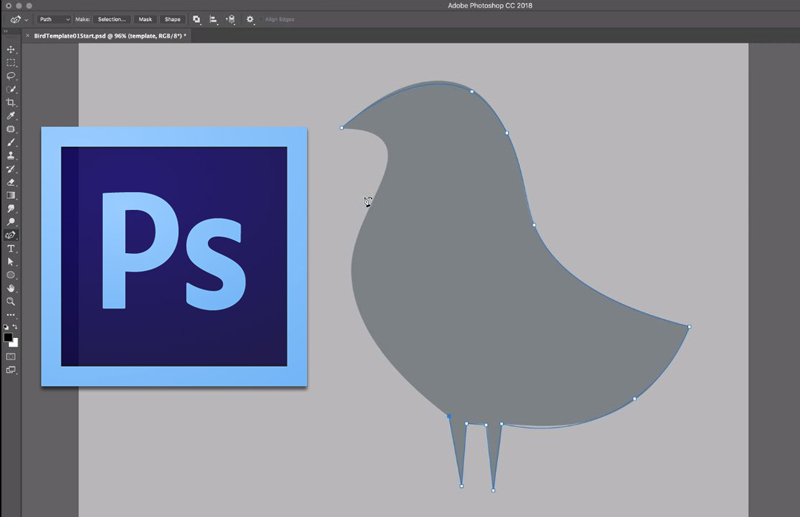This screenshot has width=800, height=517.
Task: Open the Path mode dropdown
Action: 54,19
